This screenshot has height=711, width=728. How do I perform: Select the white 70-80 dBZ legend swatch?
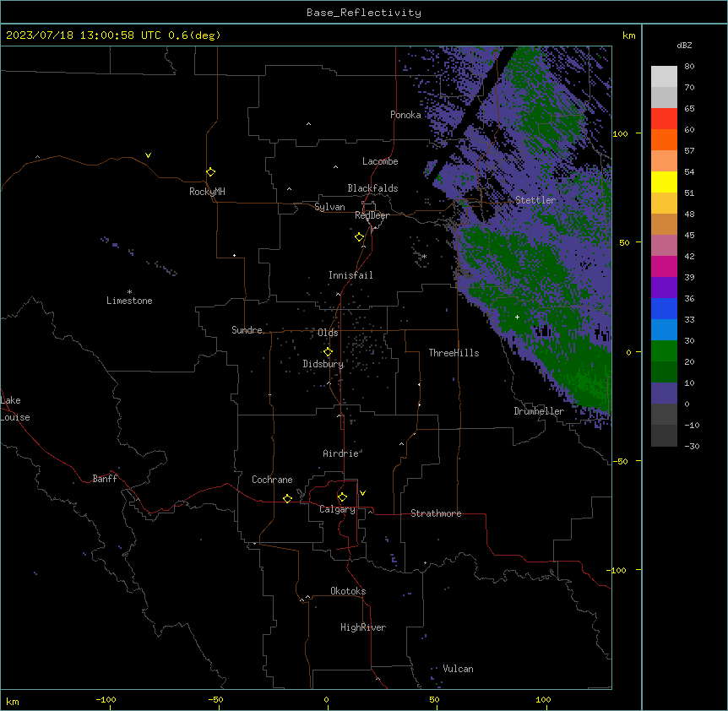click(x=664, y=77)
